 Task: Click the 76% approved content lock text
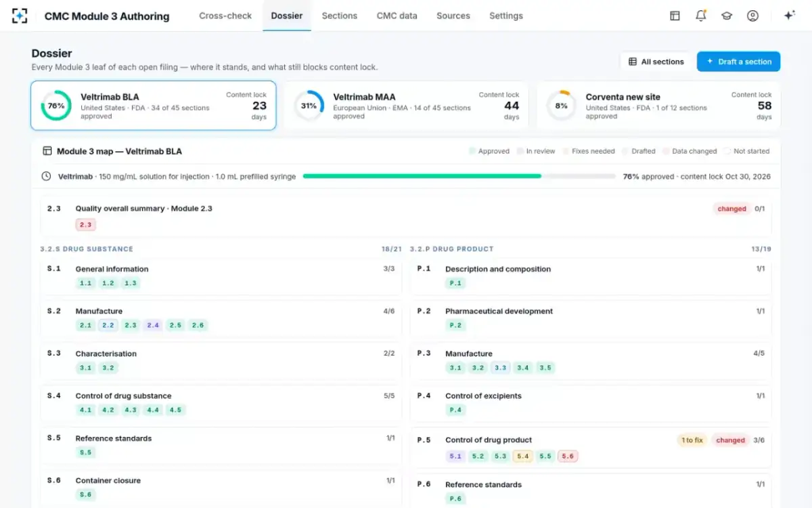(696, 176)
